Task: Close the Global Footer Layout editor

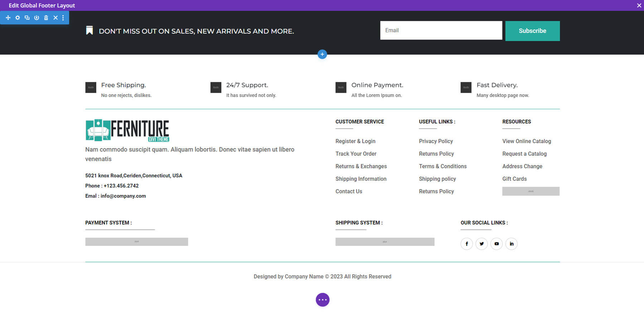Action: click(639, 5)
